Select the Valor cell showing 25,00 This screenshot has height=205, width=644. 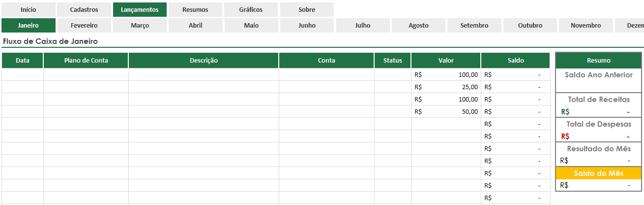[446, 87]
